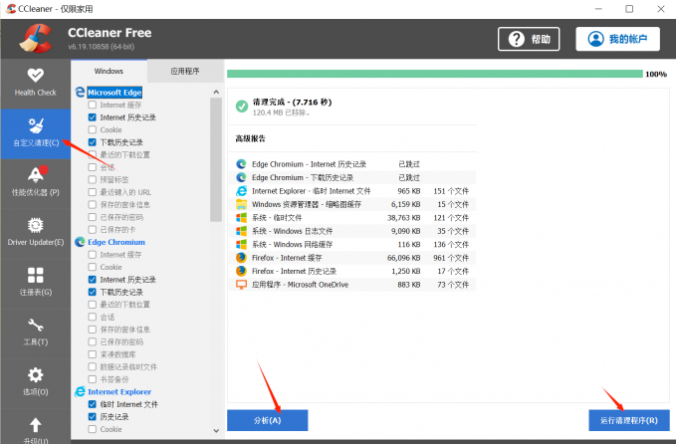
Task: Click Firefox icon of Firefox - Internet 缓存 row
Action: pos(241,258)
